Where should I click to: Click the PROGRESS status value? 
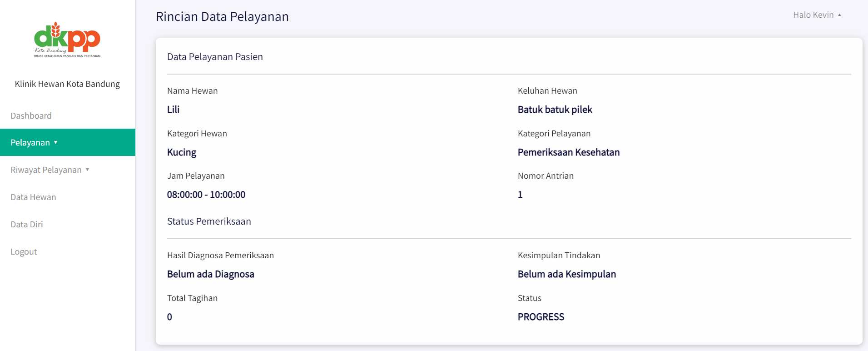coord(541,317)
